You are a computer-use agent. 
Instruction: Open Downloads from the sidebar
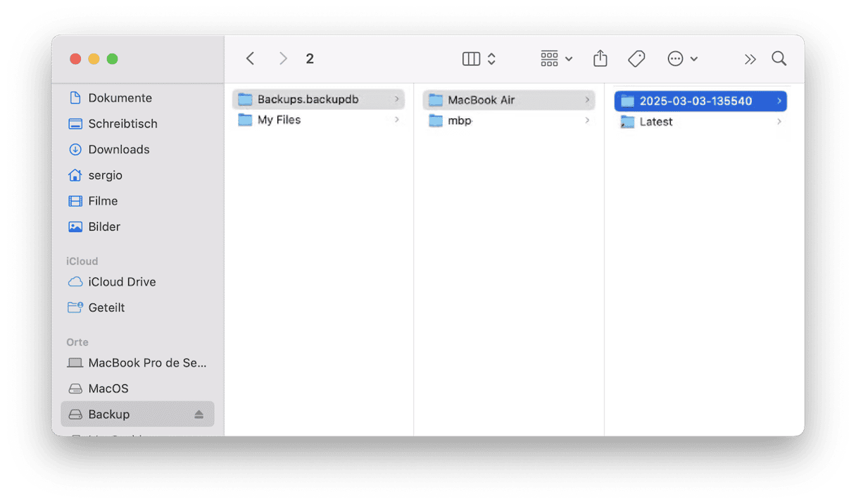(118, 149)
